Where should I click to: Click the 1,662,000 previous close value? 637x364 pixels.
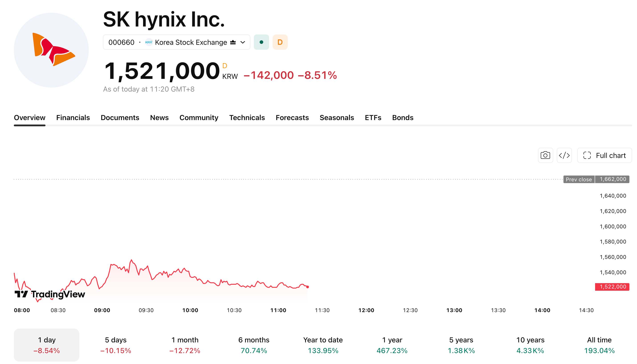[613, 179]
